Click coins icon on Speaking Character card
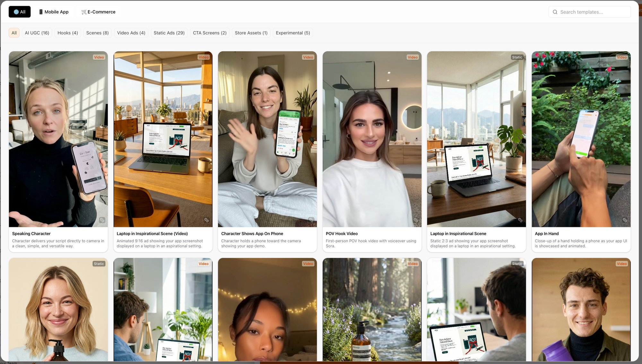 point(102,220)
